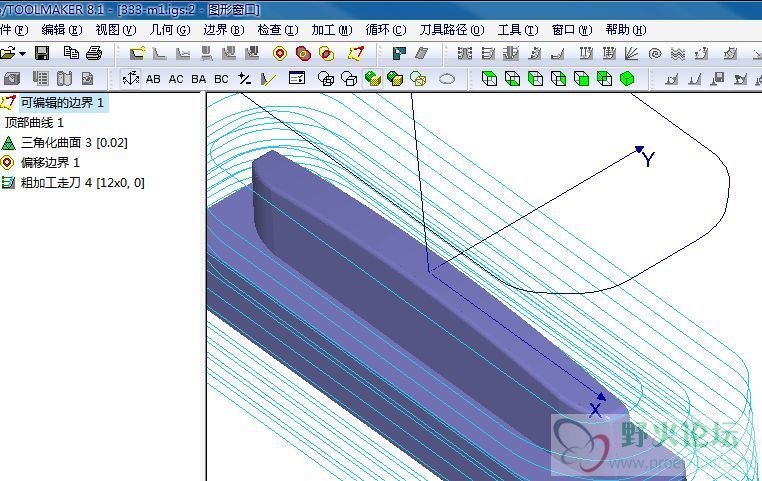Screen dimensions: 762x481
Task: Select tree item 粗加工走刀 4 [12x0, 0]
Action: [x=83, y=183]
